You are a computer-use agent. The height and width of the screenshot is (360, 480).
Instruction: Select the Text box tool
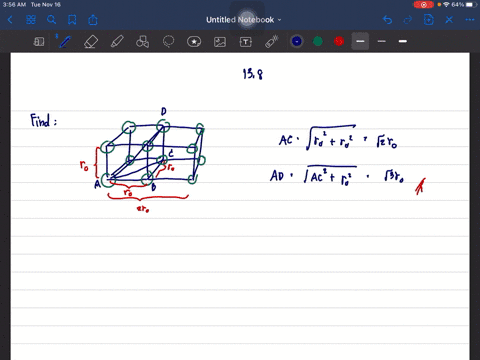tap(246, 42)
